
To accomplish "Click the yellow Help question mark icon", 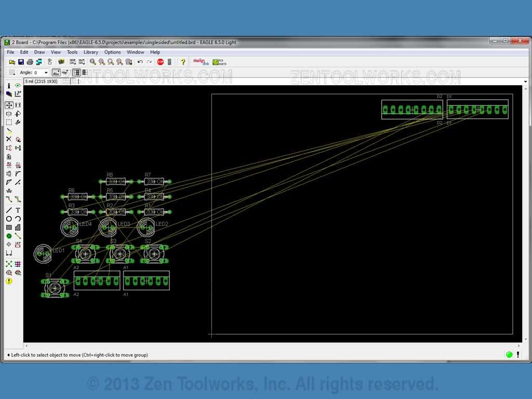I will pyautogui.click(x=183, y=62).
